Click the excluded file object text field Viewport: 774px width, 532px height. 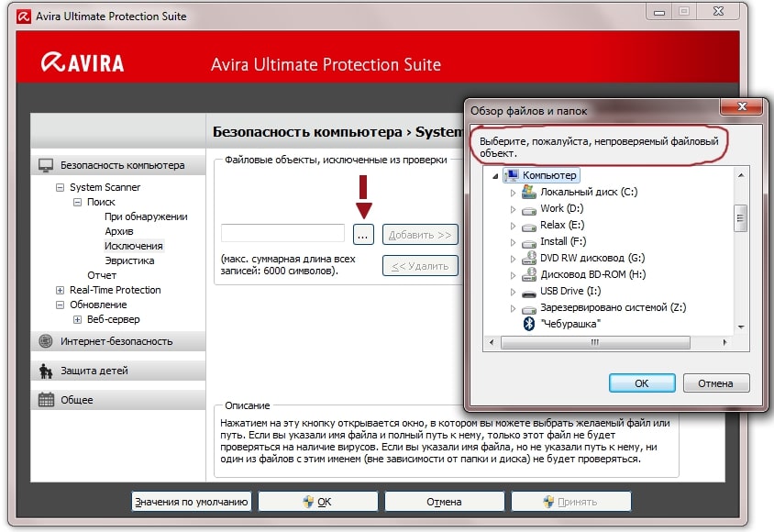[x=282, y=233]
